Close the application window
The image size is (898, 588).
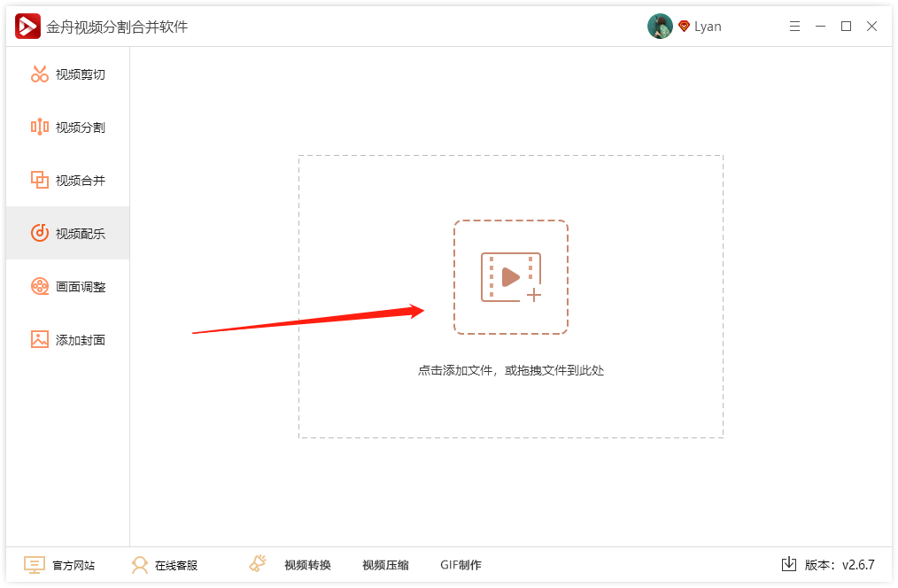(871, 27)
